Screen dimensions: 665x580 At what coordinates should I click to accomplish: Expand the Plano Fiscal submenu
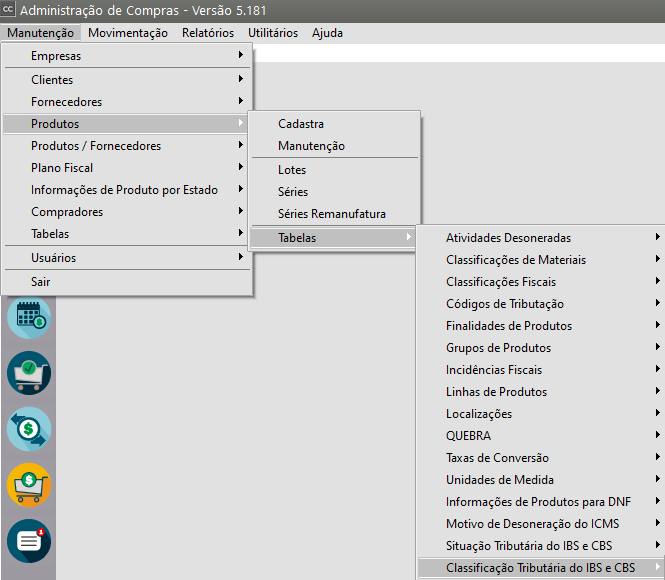62,168
